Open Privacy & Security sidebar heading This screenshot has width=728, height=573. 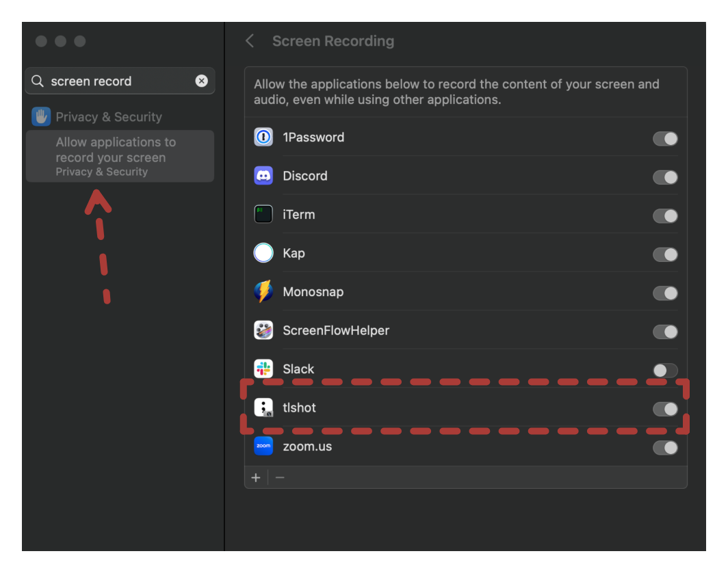point(109,117)
